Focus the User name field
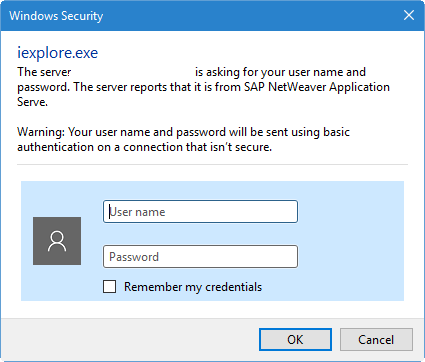This screenshot has height=362, width=425. coord(200,211)
